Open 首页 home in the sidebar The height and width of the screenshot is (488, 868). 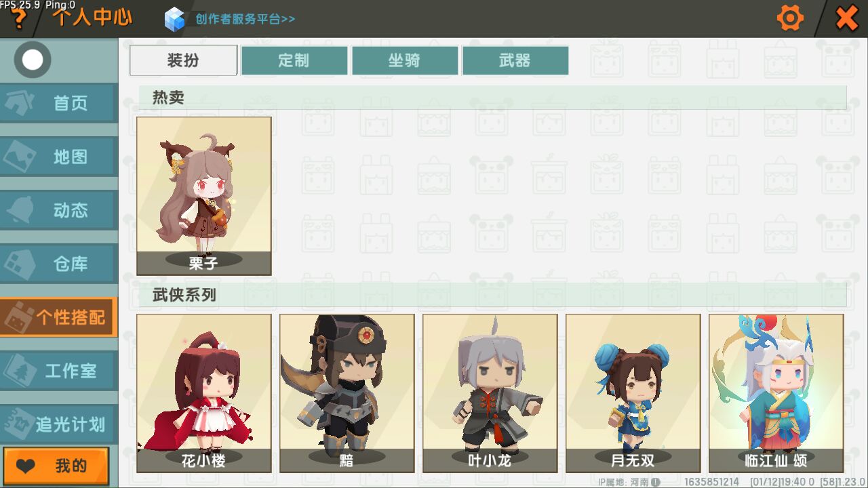point(59,103)
